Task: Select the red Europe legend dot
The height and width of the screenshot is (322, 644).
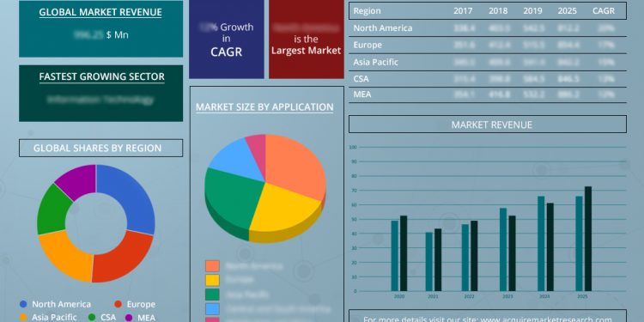Action: (118, 304)
